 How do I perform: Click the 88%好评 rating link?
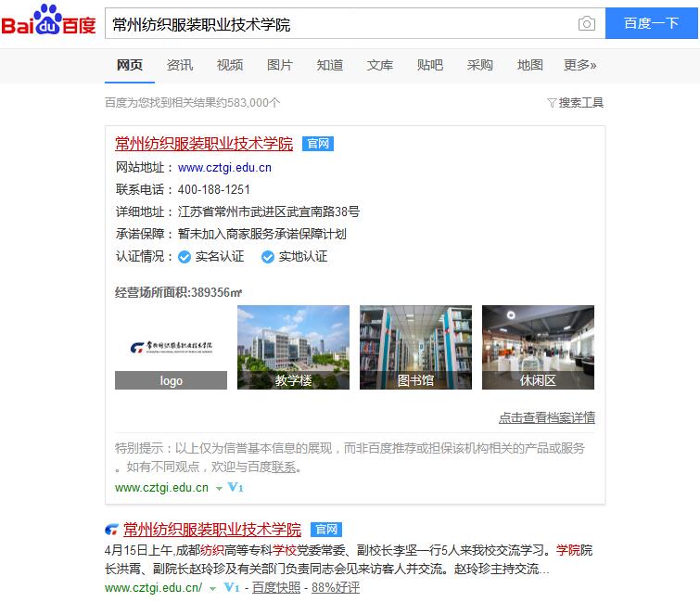click(336, 588)
